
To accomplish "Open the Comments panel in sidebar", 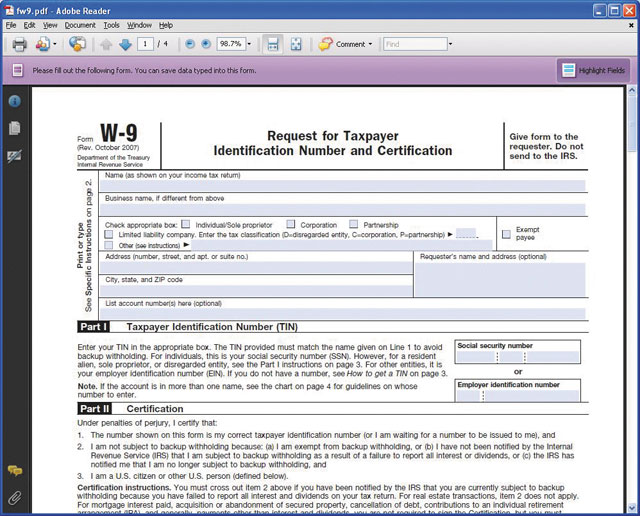I will (x=15, y=471).
